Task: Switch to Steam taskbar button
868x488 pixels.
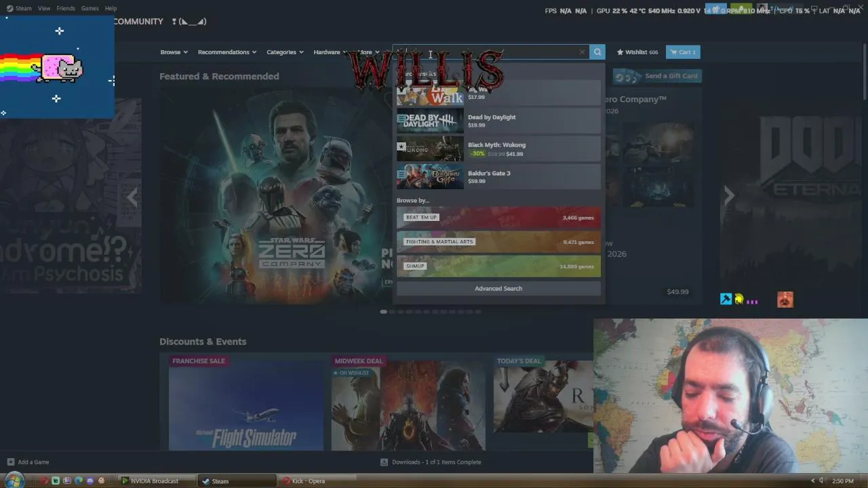Action: [x=237, y=481]
